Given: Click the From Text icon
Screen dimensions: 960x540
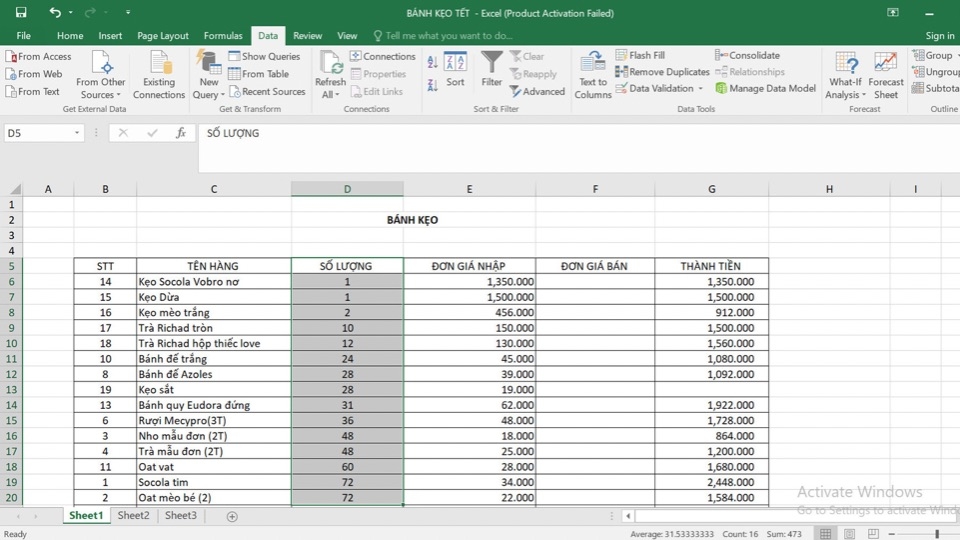Looking at the screenshot, I should tap(10, 92).
